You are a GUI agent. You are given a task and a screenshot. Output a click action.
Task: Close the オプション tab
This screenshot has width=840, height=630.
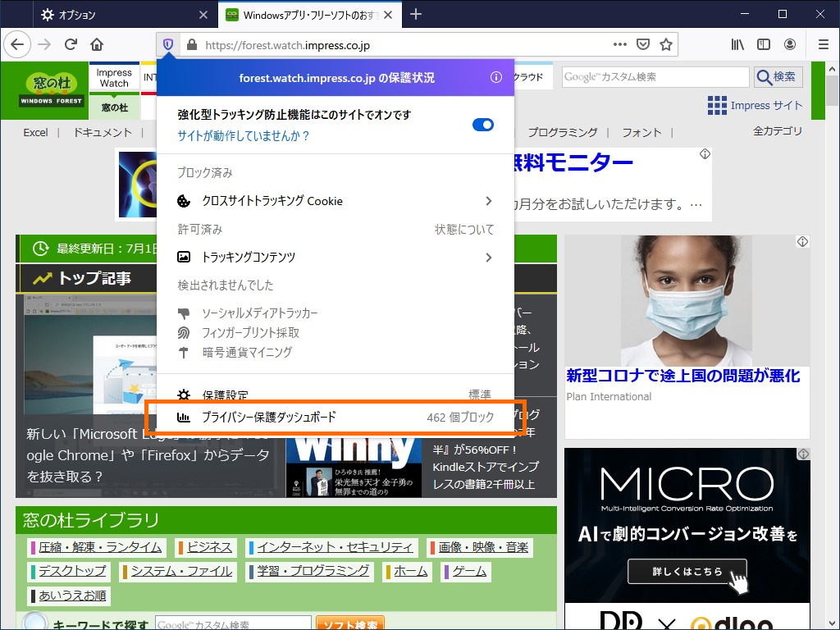click(x=203, y=15)
